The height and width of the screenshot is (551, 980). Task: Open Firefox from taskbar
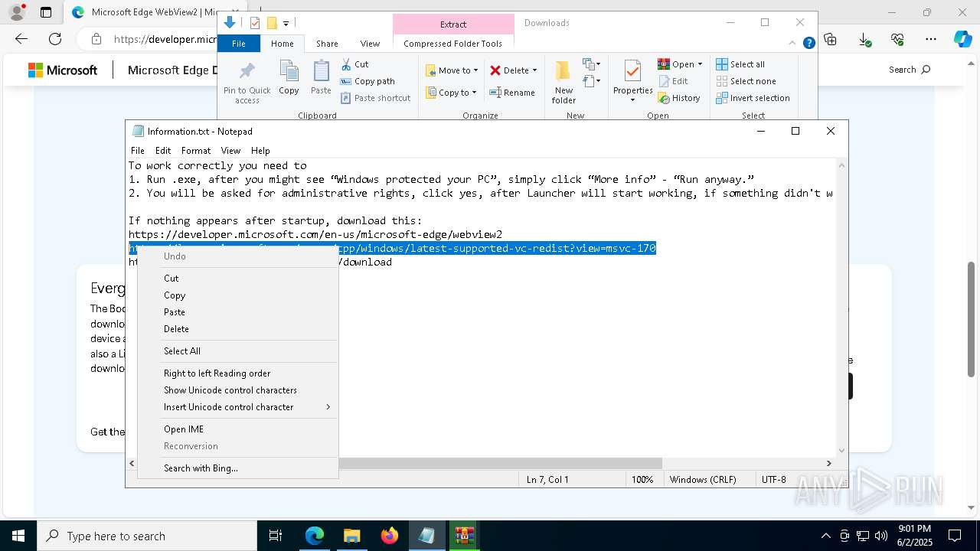(390, 536)
